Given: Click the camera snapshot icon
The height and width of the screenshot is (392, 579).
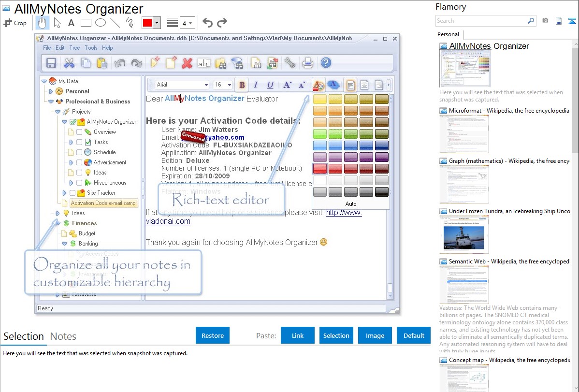Looking at the screenshot, I should pos(545,21).
